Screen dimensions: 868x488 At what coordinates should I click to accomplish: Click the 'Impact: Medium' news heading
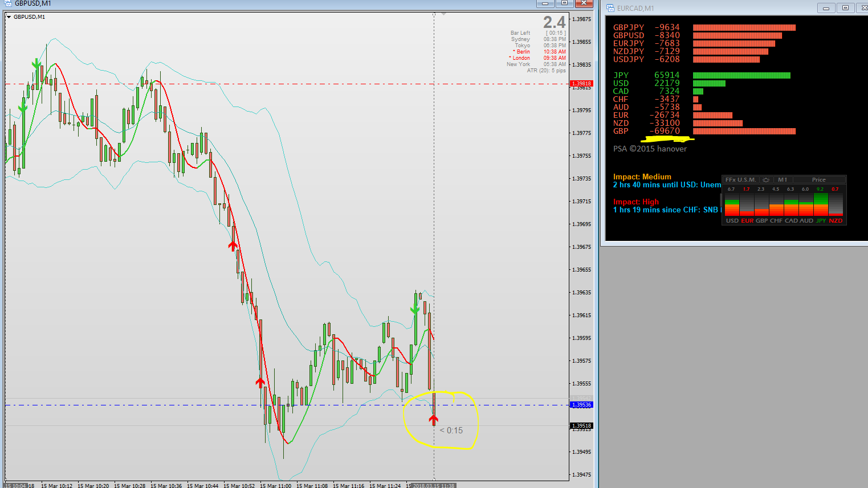click(x=642, y=177)
